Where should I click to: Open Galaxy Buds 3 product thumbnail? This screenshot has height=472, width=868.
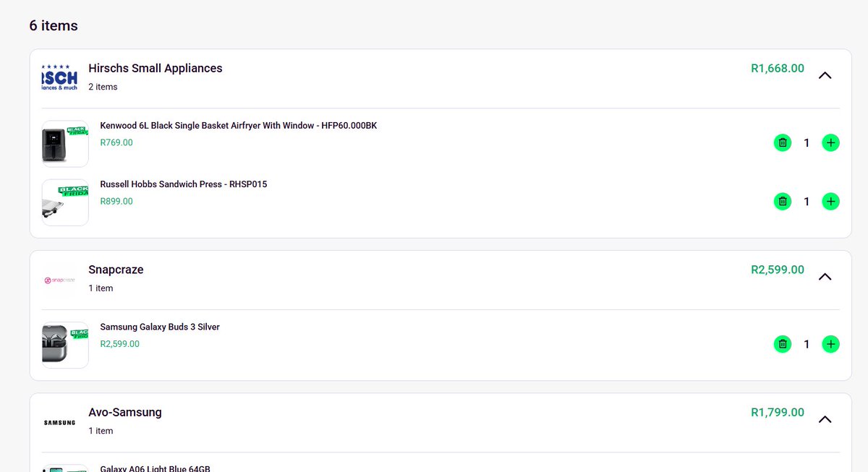65,346
